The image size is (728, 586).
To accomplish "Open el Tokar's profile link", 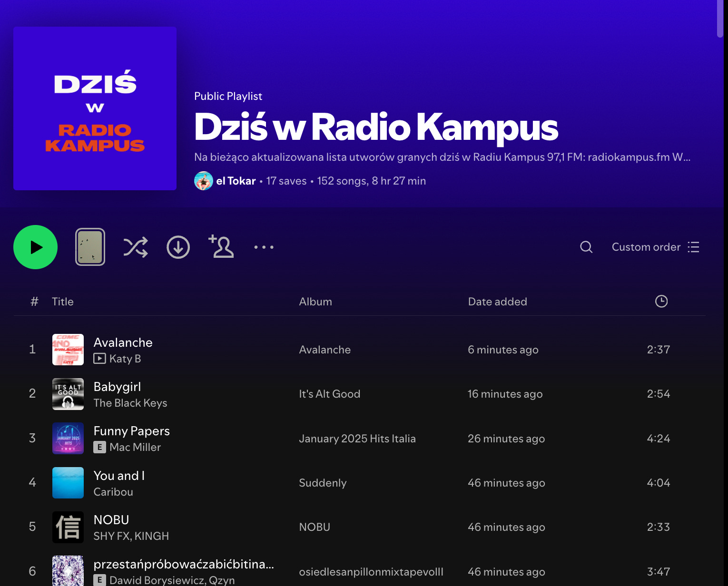I will (x=236, y=181).
